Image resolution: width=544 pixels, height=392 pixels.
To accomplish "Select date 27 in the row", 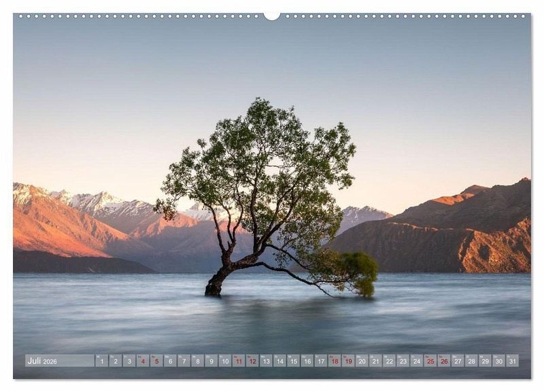I will (458, 361).
